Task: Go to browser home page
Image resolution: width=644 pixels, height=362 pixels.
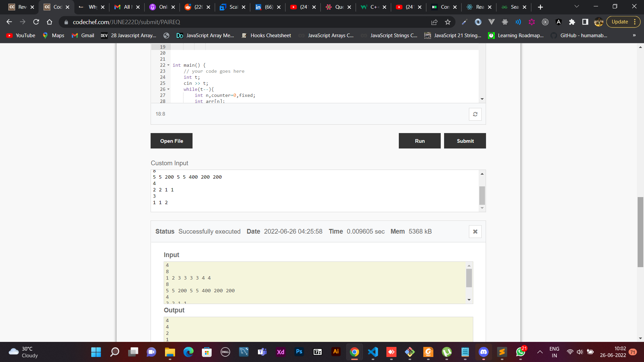Action: click(x=50, y=22)
